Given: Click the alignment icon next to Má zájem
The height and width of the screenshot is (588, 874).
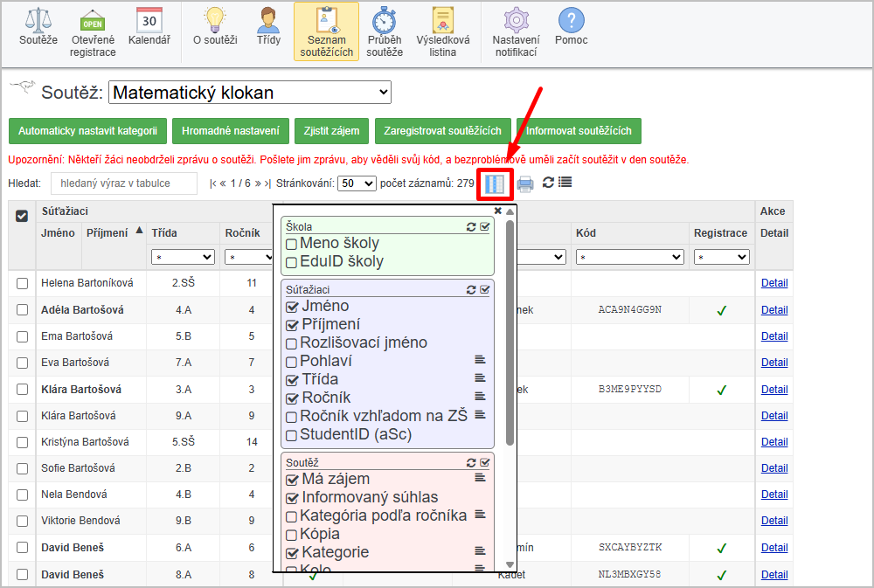Looking at the screenshot, I should [480, 478].
